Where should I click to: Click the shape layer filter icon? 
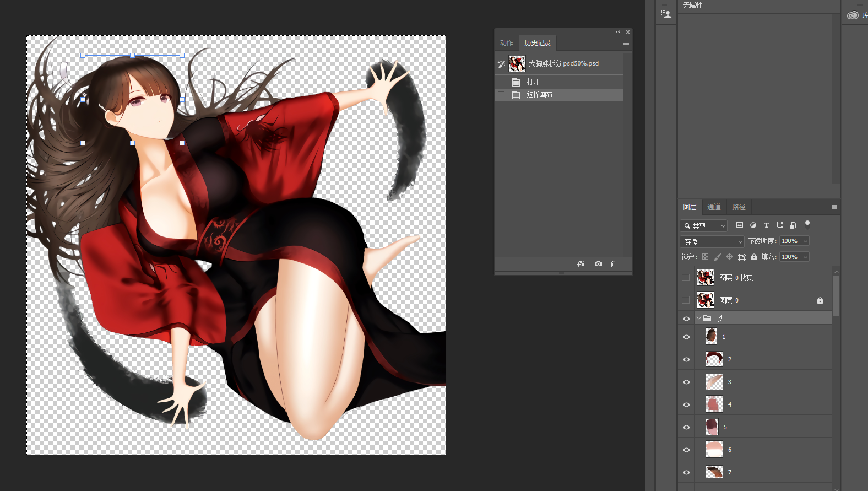click(779, 225)
